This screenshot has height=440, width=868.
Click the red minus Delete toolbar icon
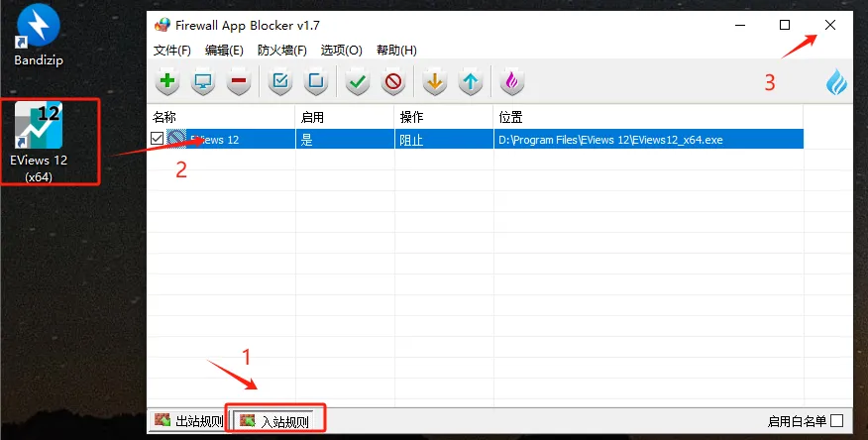(239, 81)
